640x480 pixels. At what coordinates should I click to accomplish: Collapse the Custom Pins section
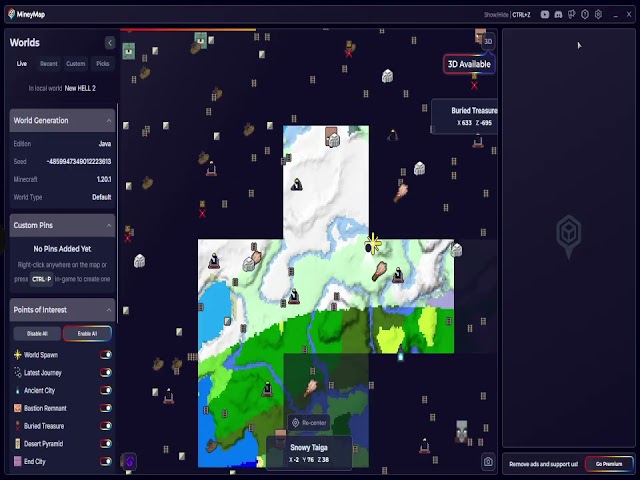(109, 225)
